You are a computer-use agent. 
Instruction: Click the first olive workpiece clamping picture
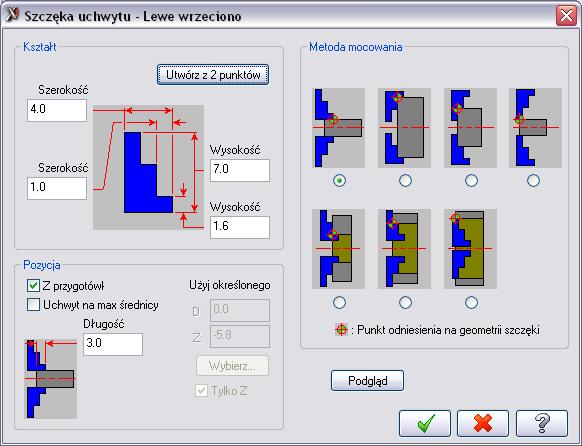[x=339, y=249]
